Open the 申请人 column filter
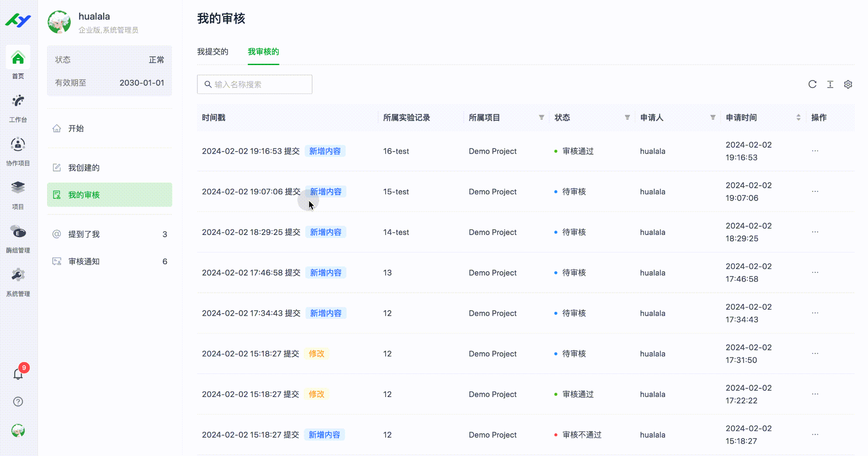This screenshot has height=456, width=868. click(713, 117)
